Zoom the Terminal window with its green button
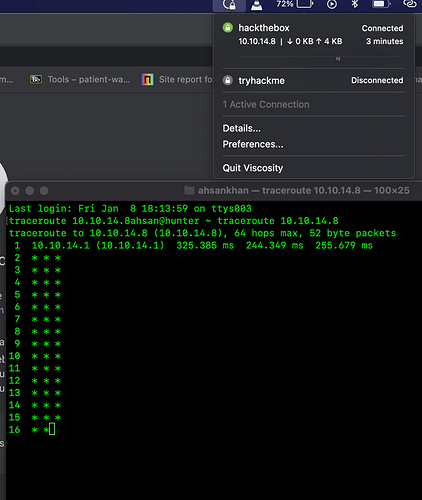 (x=44, y=191)
